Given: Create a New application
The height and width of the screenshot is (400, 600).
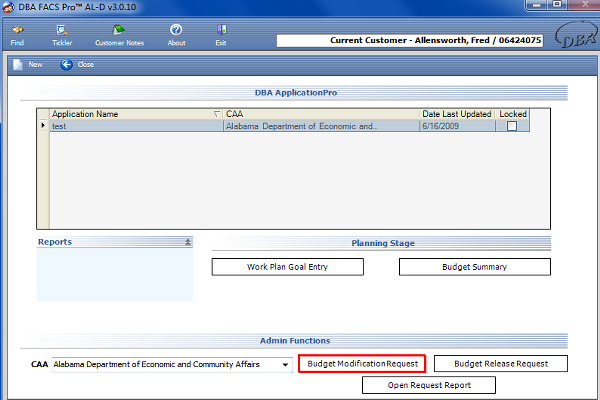Looking at the screenshot, I should click(x=28, y=65).
